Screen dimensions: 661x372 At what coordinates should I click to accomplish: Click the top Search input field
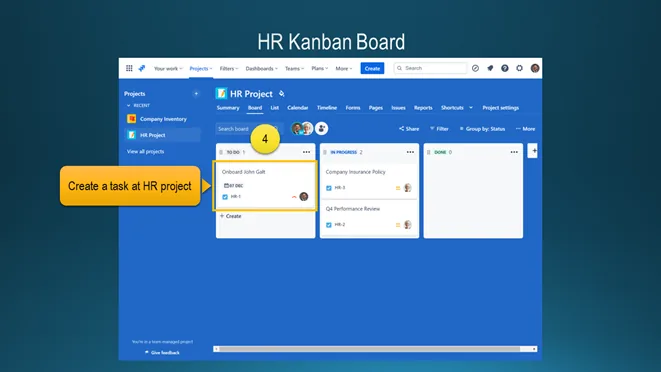[430, 68]
